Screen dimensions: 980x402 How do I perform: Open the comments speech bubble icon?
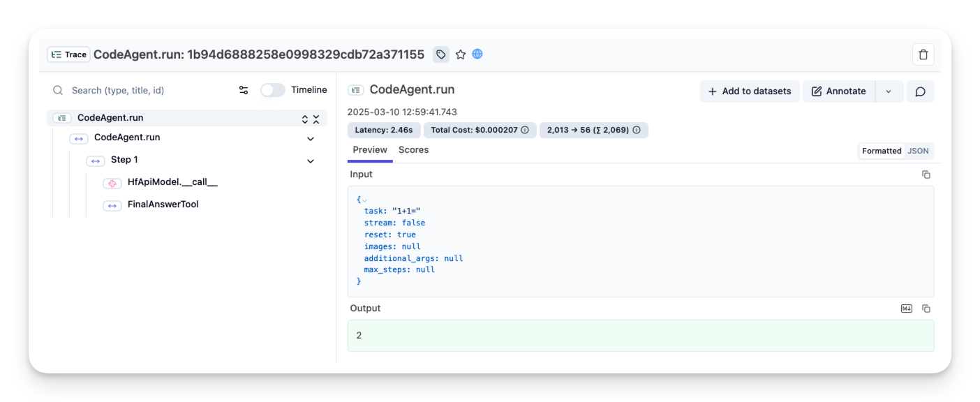(x=920, y=91)
